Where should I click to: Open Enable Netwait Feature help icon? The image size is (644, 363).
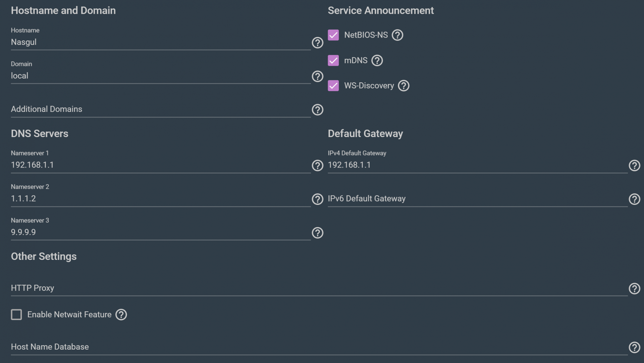(121, 315)
